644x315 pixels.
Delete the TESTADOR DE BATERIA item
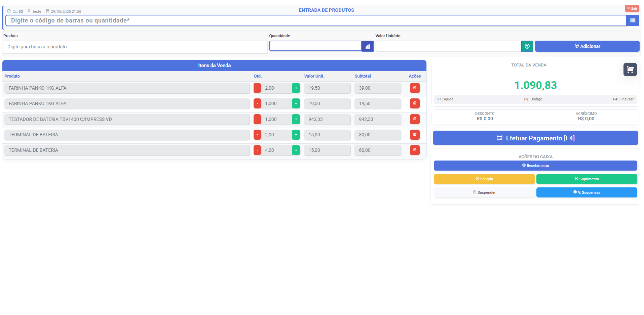414,119
